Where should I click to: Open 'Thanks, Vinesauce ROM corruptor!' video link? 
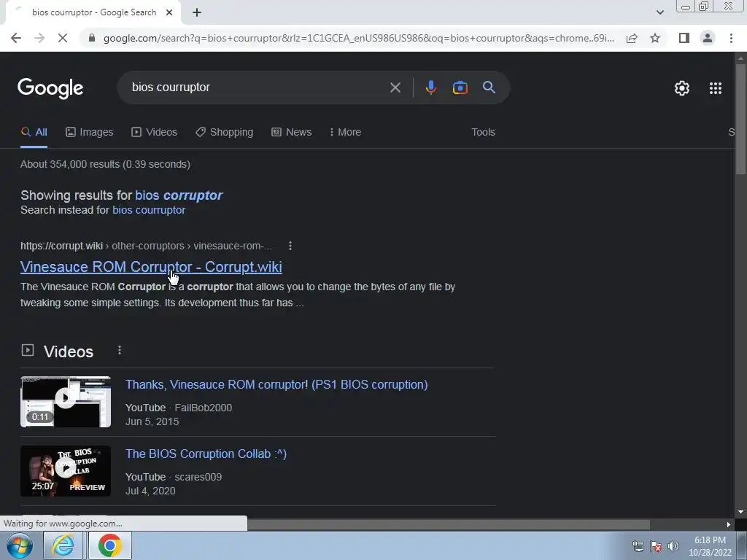coord(276,384)
